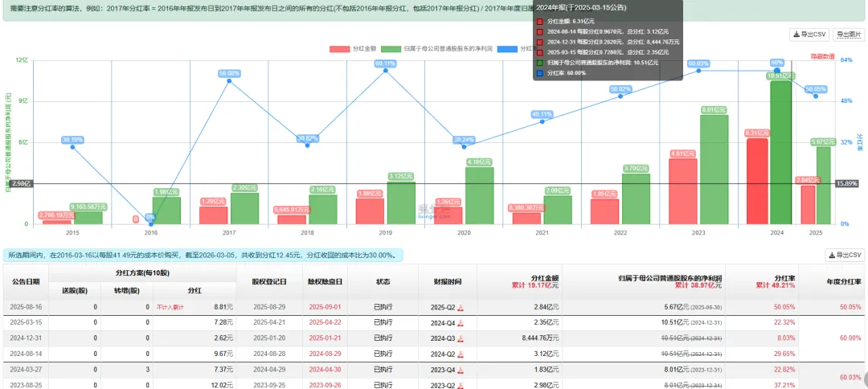The image size is (868, 389).
Task: Click the red 1.29亿元 bar for 2017
Action: (213, 215)
